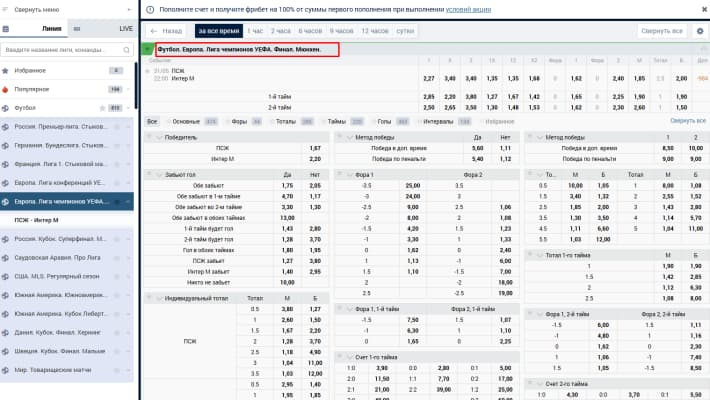This screenshot has width=710, height=400.
Task: Click the sidebar vertical scrollbar
Action: pos(136,86)
